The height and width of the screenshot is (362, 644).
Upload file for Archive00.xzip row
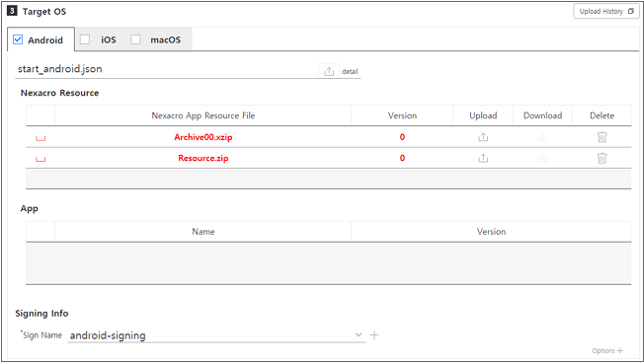(483, 137)
